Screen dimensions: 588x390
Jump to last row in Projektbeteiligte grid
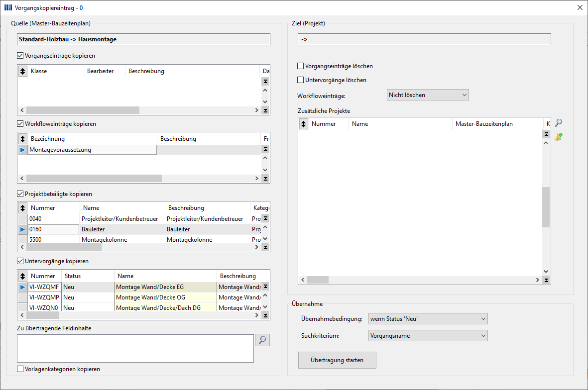265,247
